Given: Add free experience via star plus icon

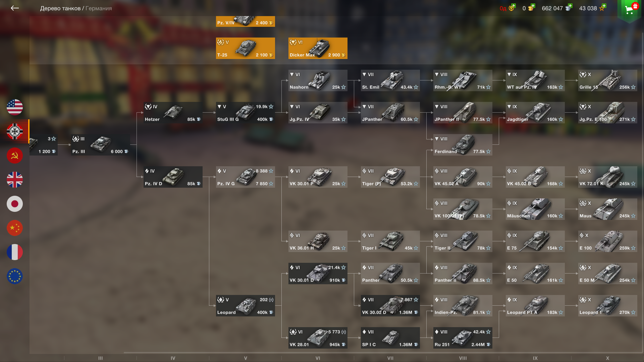Looking at the screenshot, I should tap(603, 7).
